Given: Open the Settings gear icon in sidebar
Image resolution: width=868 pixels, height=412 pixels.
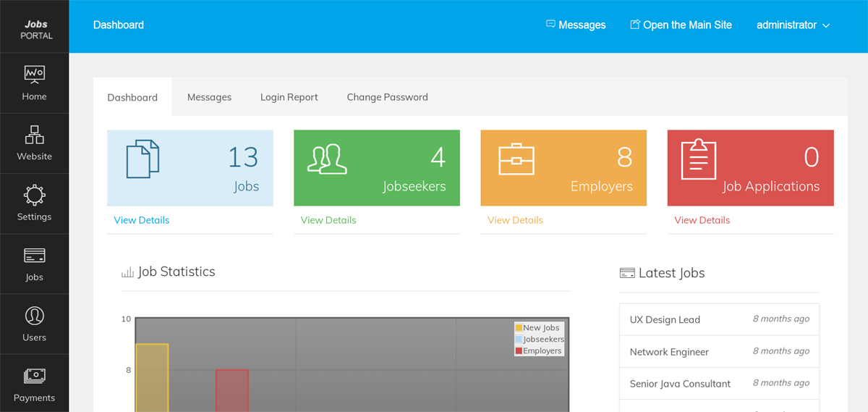Looking at the screenshot, I should tap(34, 195).
